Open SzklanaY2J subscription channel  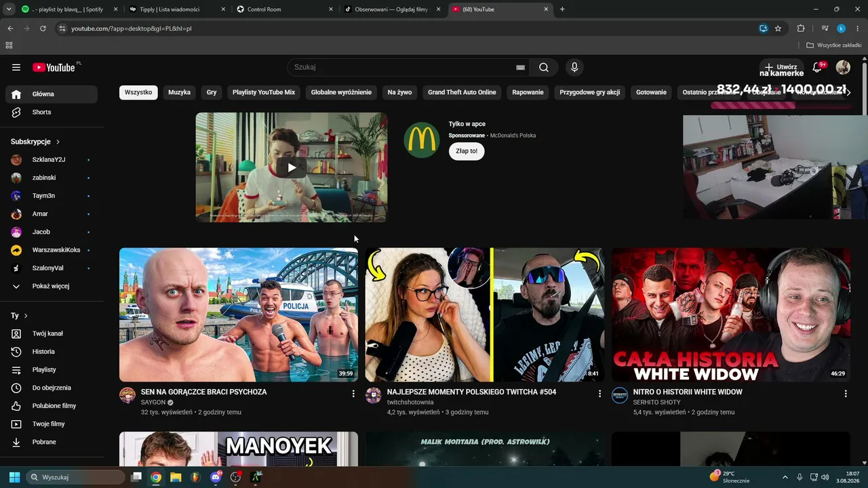click(52, 160)
